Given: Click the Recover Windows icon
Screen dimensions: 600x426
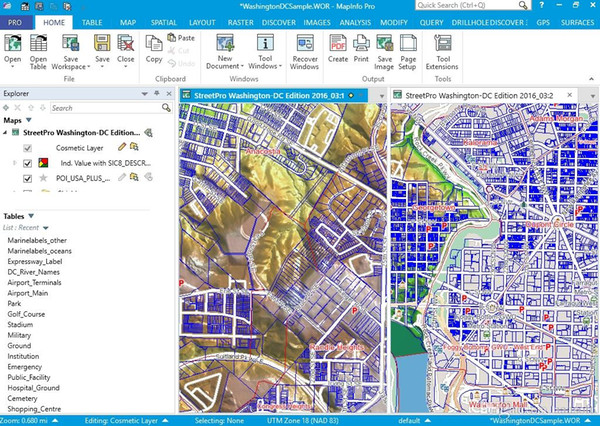Looking at the screenshot, I should point(305,43).
